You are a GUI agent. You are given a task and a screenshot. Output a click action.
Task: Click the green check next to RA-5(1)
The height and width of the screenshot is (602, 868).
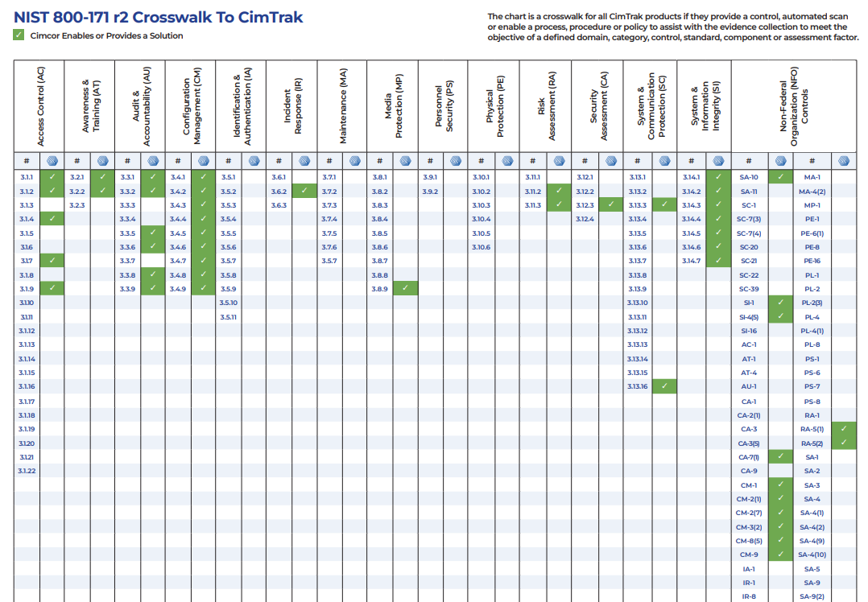(x=844, y=429)
